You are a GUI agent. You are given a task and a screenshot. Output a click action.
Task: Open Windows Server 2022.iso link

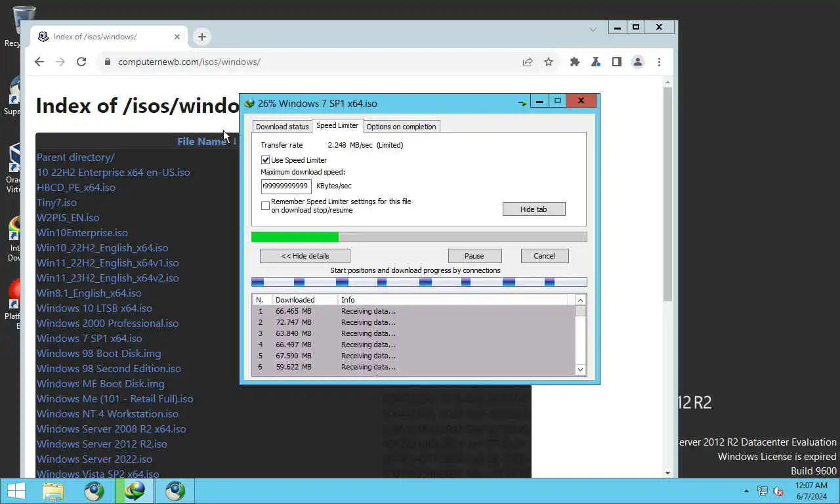click(94, 459)
